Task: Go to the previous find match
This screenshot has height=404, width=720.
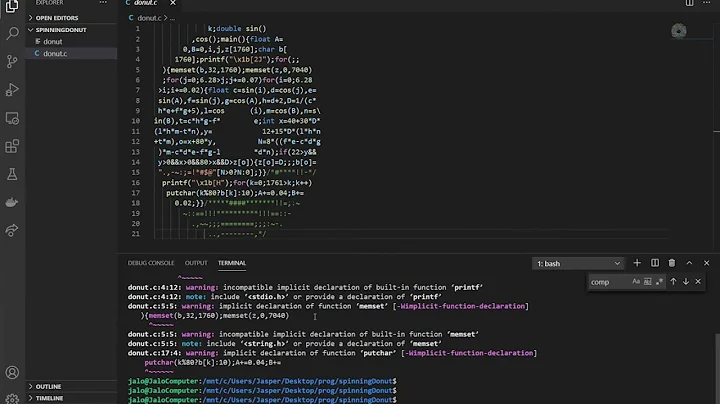Action: coord(673,282)
